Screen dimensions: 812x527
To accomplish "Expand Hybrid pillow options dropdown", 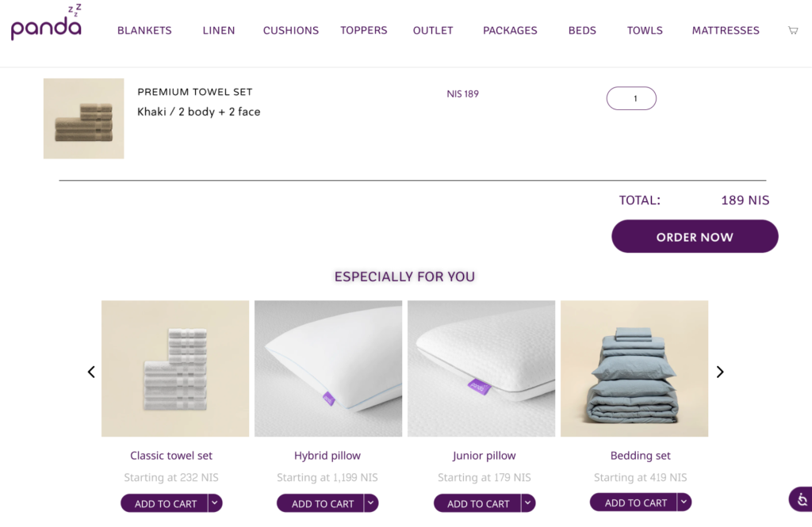I will point(371,503).
